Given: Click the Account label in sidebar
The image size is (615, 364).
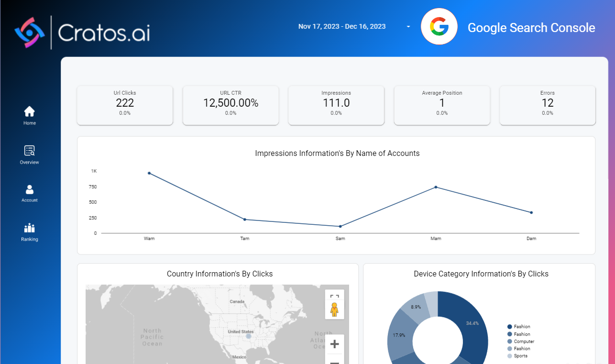Looking at the screenshot, I should click(30, 200).
